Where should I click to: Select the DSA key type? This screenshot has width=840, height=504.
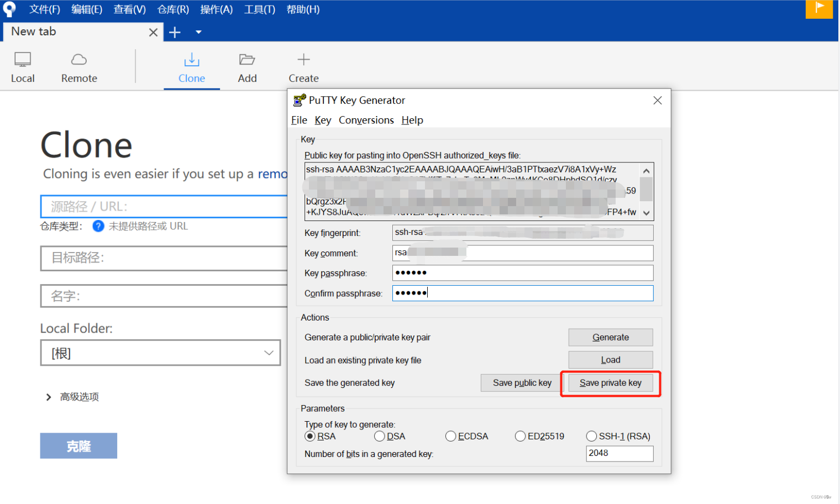pyautogui.click(x=390, y=436)
